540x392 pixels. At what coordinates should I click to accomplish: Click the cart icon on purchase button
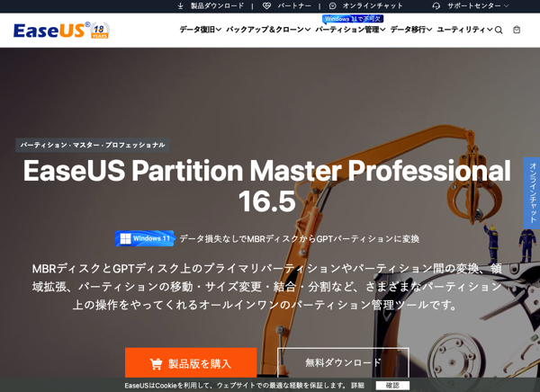tap(156, 364)
